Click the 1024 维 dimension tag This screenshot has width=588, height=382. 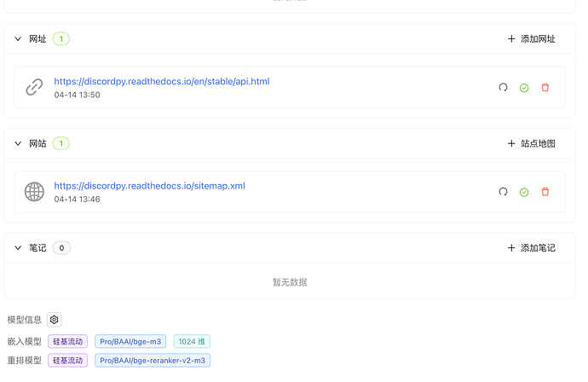pos(192,341)
